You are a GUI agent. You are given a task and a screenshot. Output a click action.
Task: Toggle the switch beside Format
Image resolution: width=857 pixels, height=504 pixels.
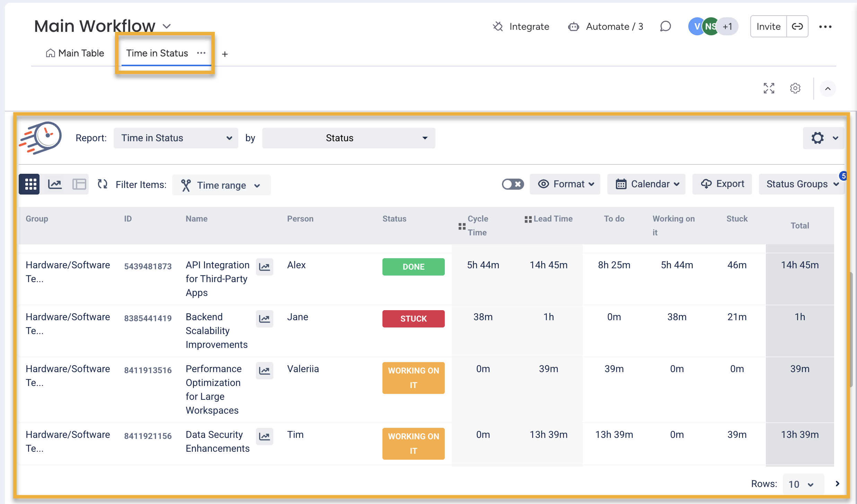click(512, 184)
